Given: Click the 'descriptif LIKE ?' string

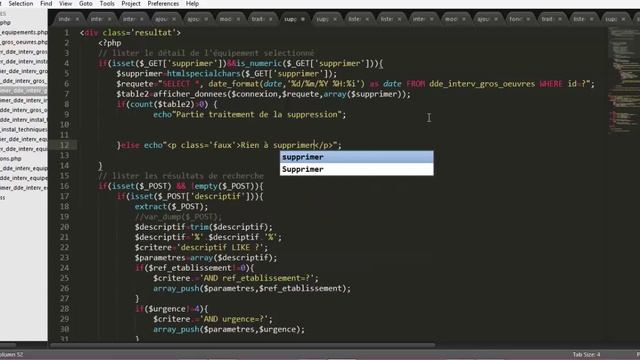Looking at the screenshot, I should click(x=222, y=247).
